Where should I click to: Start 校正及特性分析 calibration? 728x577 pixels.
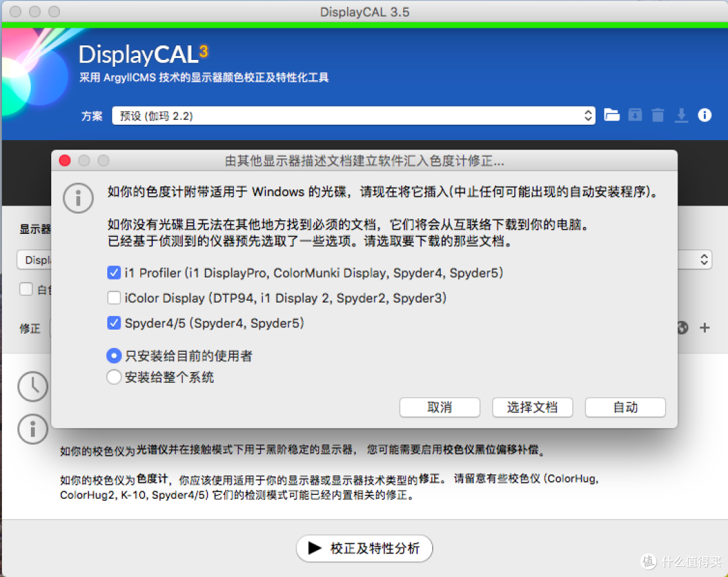coord(364,548)
